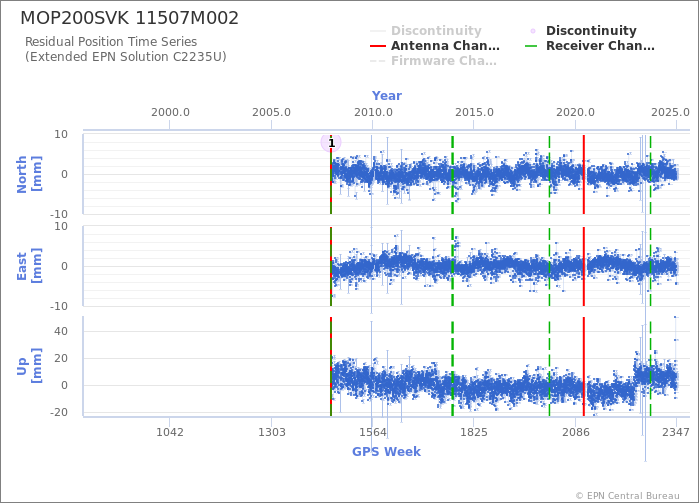Click the GPS Week axis title
Image resolution: width=700 pixels, height=504 pixels.
(386, 452)
